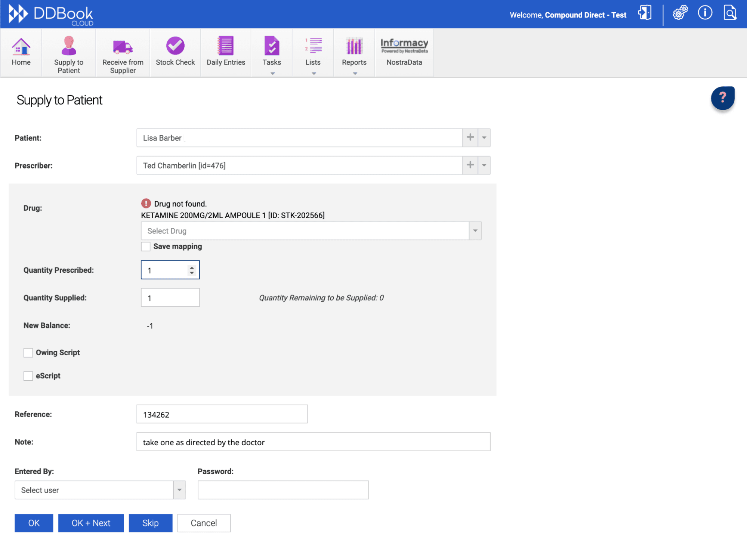Click the Tasks menu label
Screen dimensions: 747x560
272,62
